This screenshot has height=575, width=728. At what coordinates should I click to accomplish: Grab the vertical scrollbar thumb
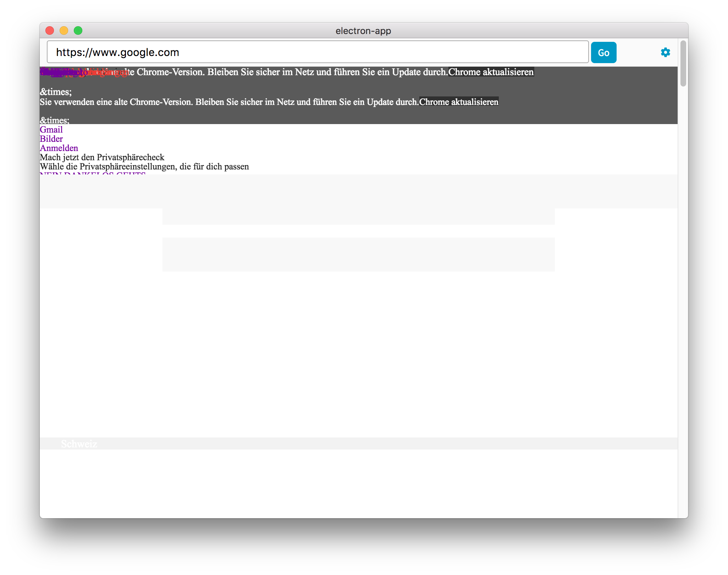[x=683, y=64]
